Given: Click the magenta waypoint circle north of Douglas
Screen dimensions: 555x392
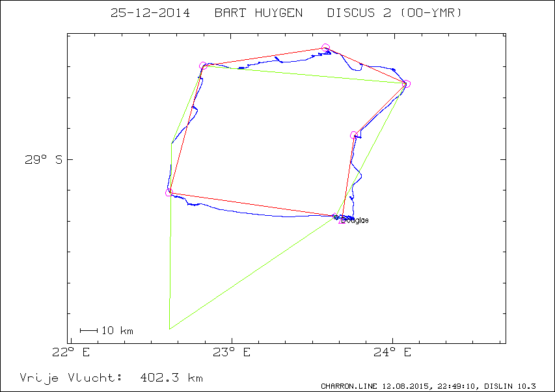Looking at the screenshot, I should (353, 135).
